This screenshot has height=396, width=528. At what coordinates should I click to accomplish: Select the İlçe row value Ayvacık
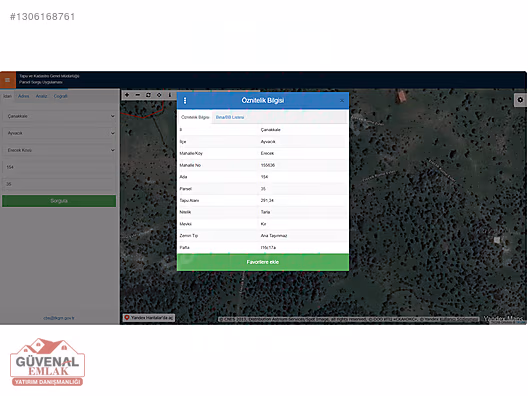(x=268, y=142)
